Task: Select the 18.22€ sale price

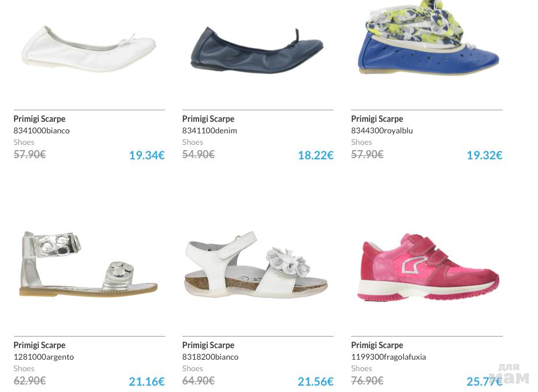Action: [316, 155]
